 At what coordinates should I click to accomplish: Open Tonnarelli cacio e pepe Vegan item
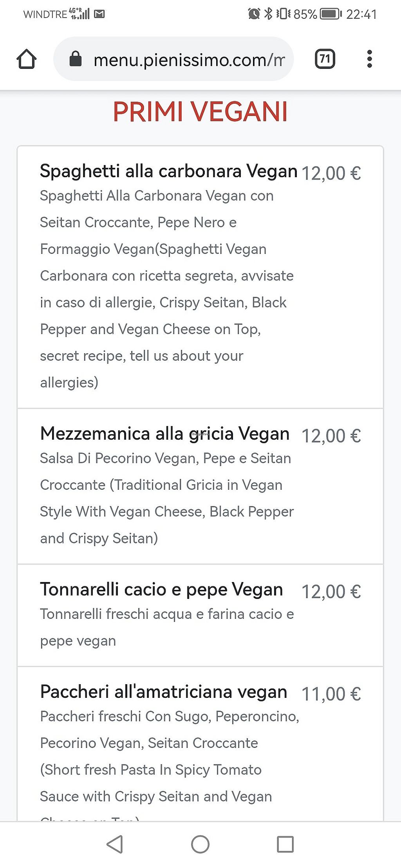click(161, 589)
